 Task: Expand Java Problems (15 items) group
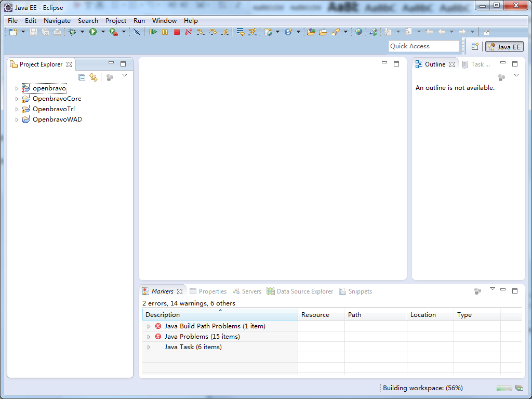click(x=149, y=337)
